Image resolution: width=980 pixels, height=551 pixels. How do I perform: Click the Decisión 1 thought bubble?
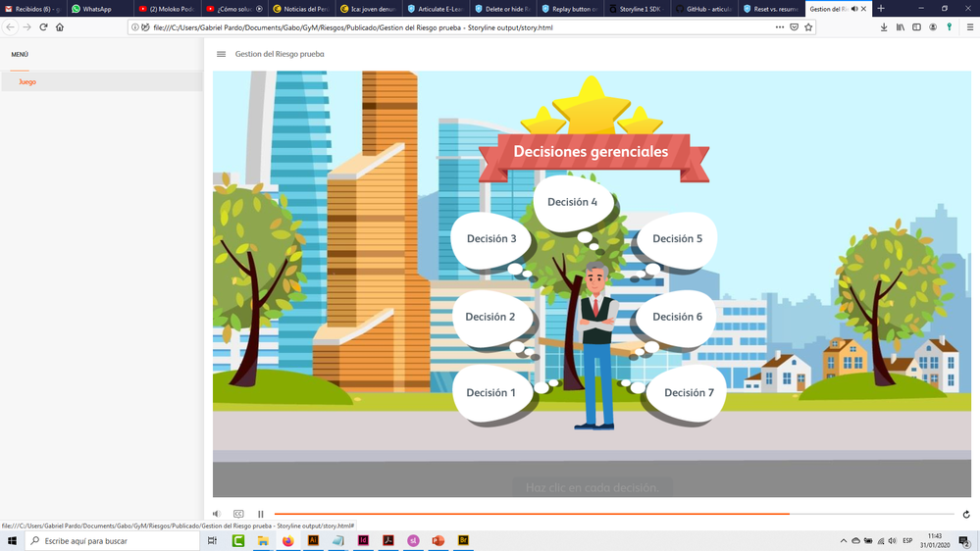pyautogui.click(x=490, y=393)
